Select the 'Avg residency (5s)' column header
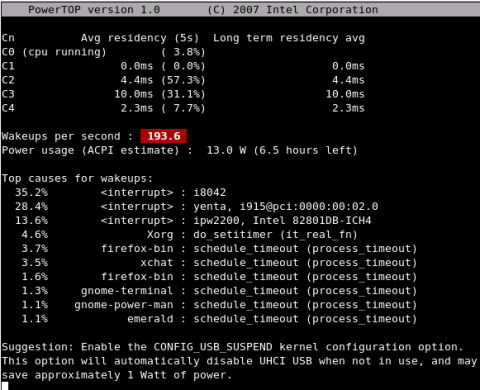This screenshot has width=480, height=390. [x=140, y=38]
